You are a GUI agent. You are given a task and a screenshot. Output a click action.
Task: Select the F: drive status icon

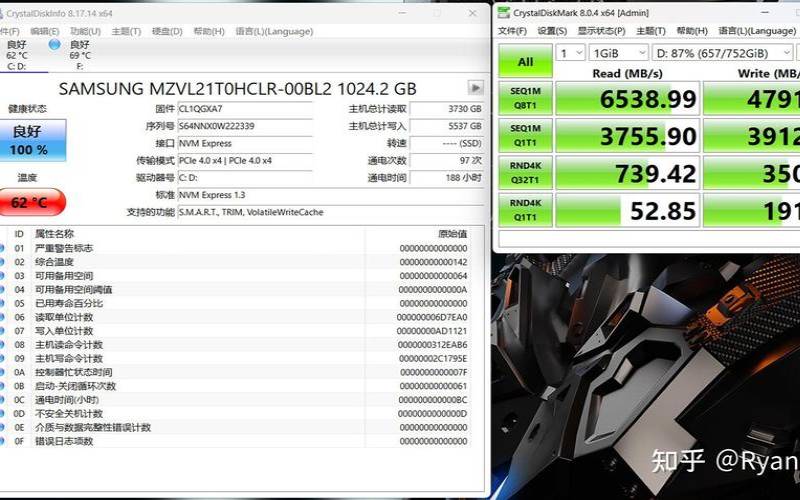tap(55, 44)
